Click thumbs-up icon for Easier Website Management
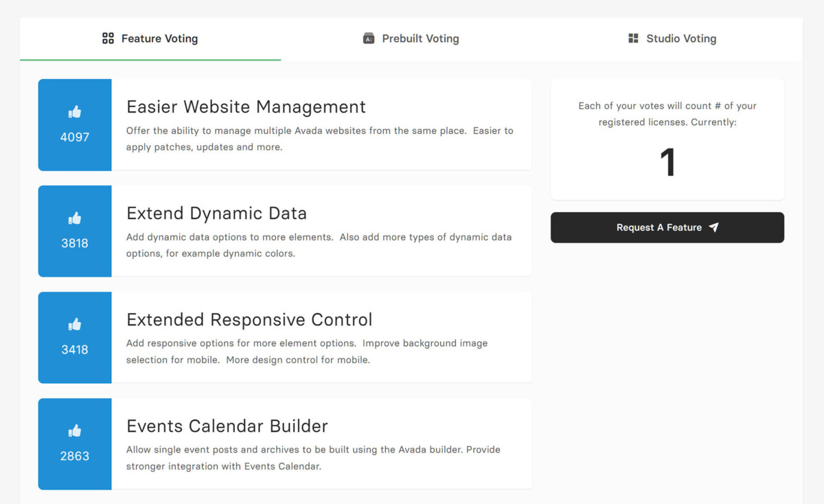The height and width of the screenshot is (504, 824). click(75, 112)
